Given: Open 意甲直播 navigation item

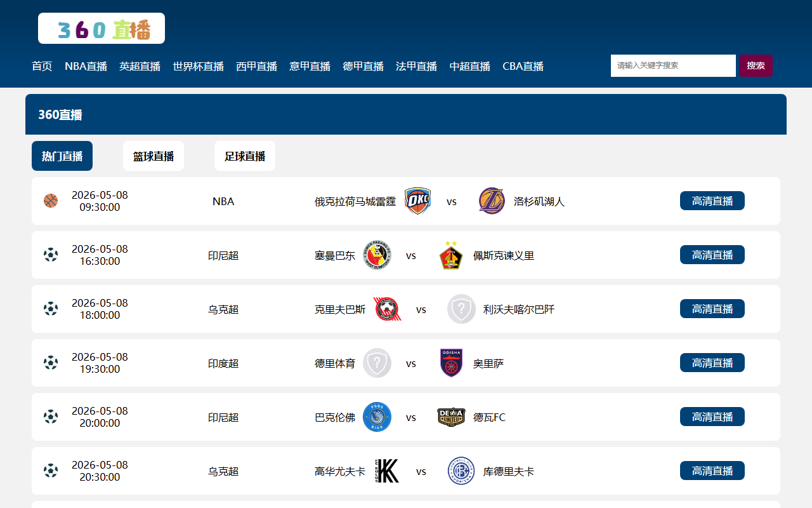Looking at the screenshot, I should coord(310,66).
